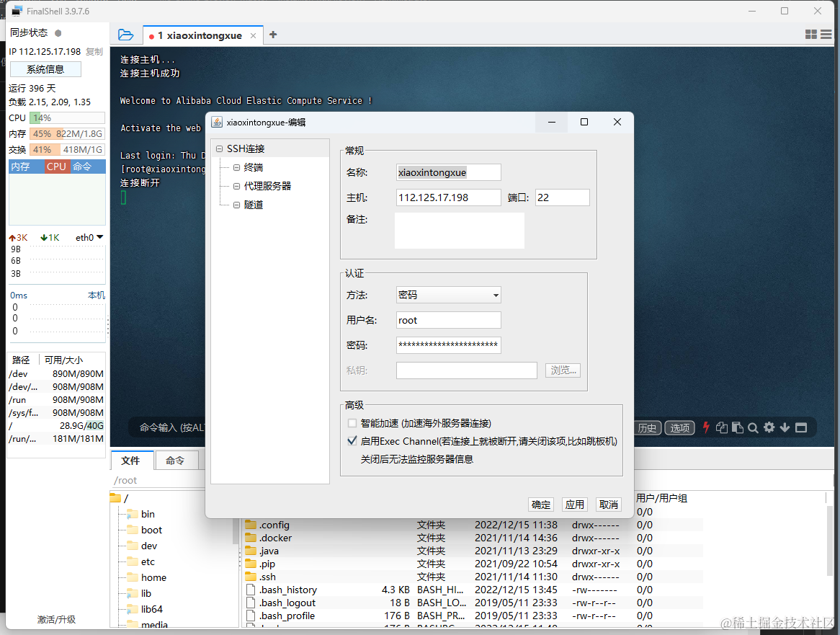Switch monitor to 内存 tab
Screen dimensions: 840x635
click(26, 166)
